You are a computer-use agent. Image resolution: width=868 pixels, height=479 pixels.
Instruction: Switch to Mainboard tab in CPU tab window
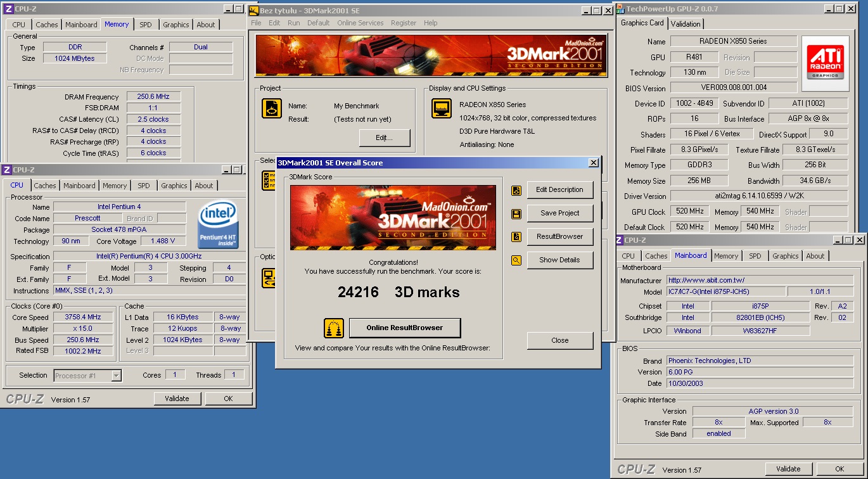tap(79, 186)
